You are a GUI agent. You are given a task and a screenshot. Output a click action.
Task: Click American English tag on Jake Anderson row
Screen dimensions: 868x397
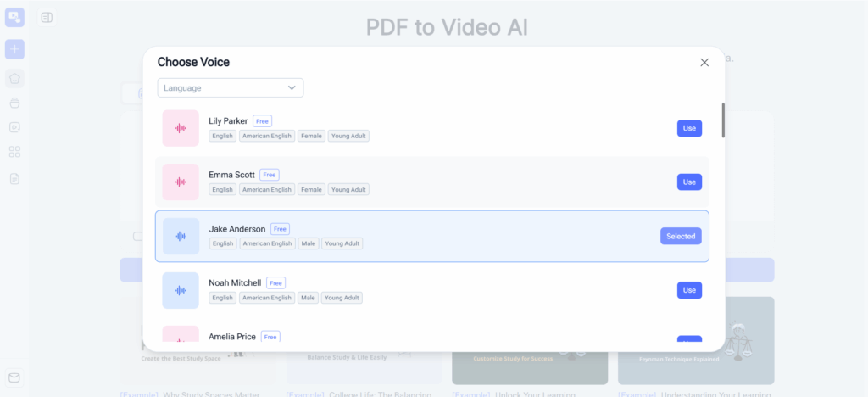pyautogui.click(x=267, y=243)
